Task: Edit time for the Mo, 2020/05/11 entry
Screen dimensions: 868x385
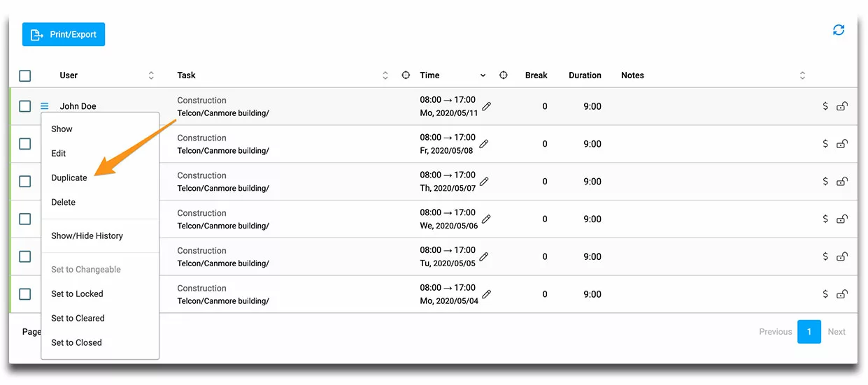Action: (x=487, y=106)
